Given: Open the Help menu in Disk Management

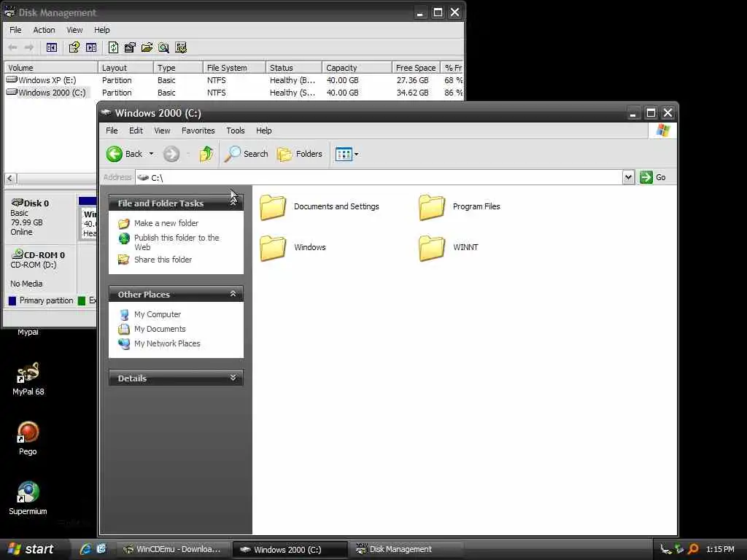Looking at the screenshot, I should tap(102, 30).
